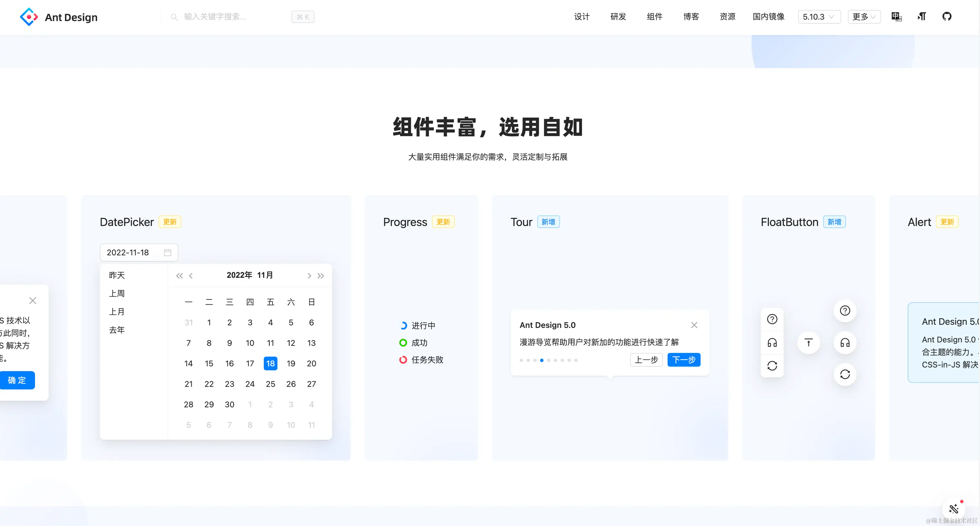Click the 新增 tag beside Tour
This screenshot has height=526, width=980.
point(548,222)
